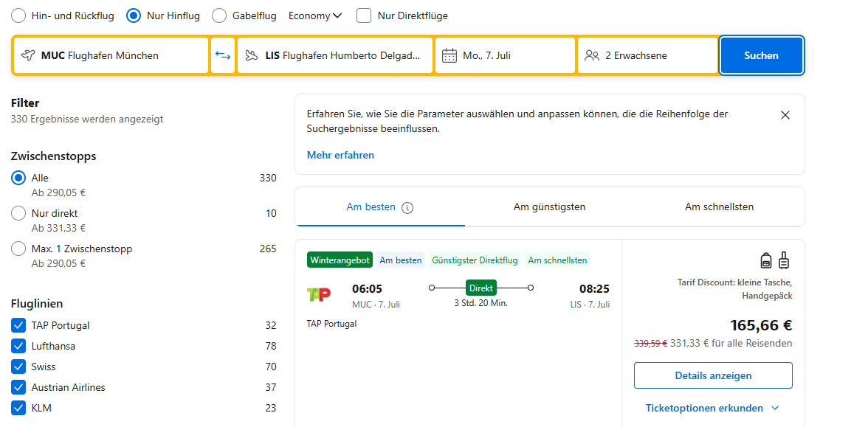Click the departure plane icon in MUC field

[x=28, y=55]
